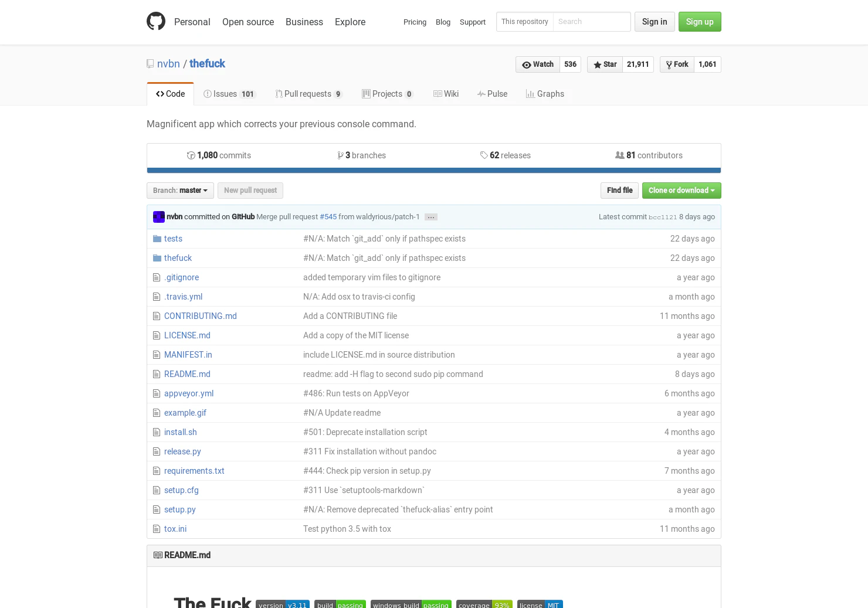868x608 pixels.
Task: Click the file icon for requirements.txt
Action: point(157,471)
